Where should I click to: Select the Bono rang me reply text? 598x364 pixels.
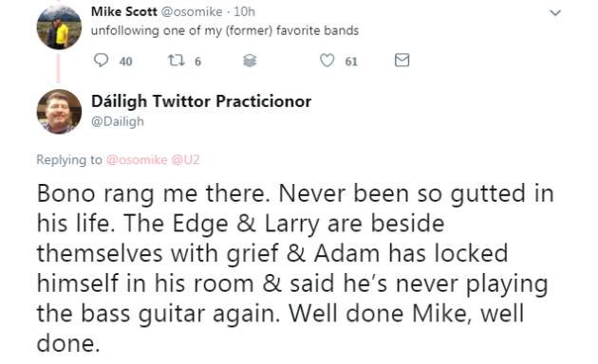(x=295, y=268)
